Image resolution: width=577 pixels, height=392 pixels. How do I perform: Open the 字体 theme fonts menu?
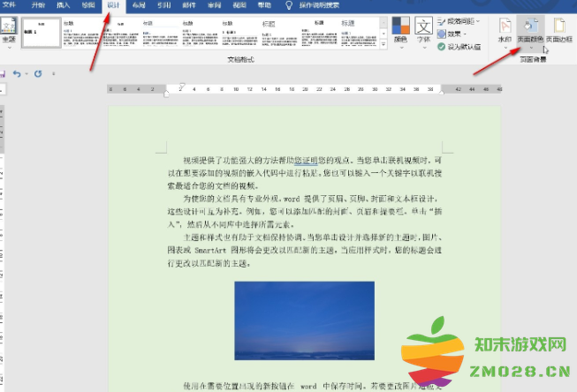coord(423,33)
